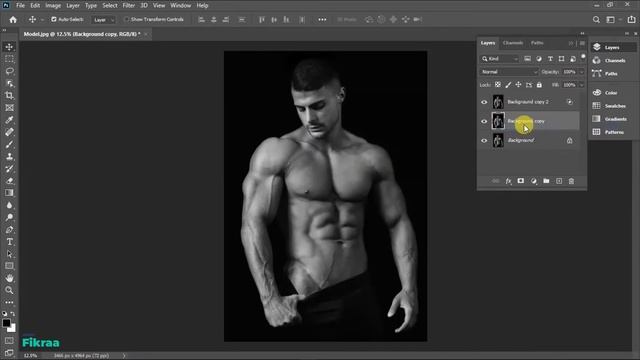Viewport: 640px width, 360px height.
Task: Toggle the Auto-Select checkbox
Action: pos(53,19)
